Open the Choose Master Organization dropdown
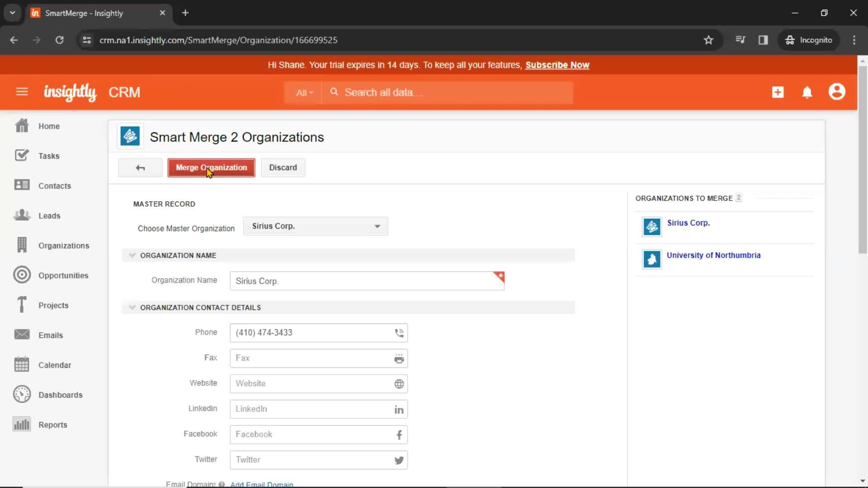 coord(316,226)
